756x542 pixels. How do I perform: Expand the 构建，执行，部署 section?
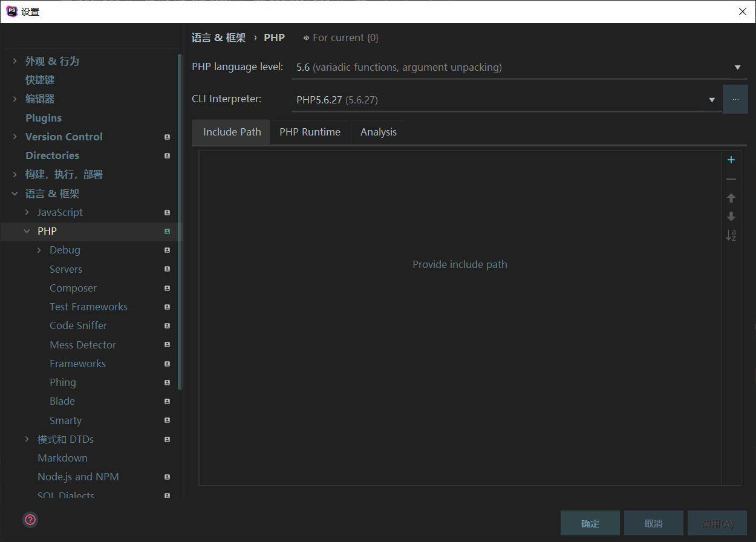(15, 174)
